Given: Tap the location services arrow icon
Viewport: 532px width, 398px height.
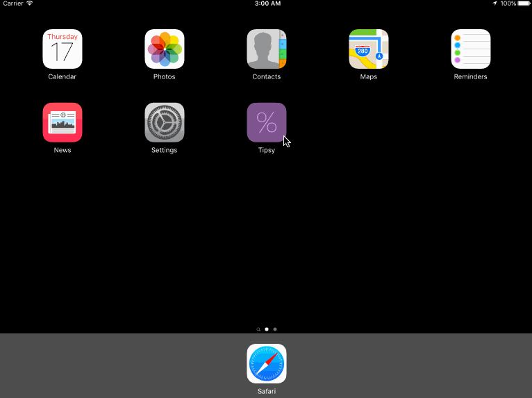Looking at the screenshot, I should tap(494, 3).
